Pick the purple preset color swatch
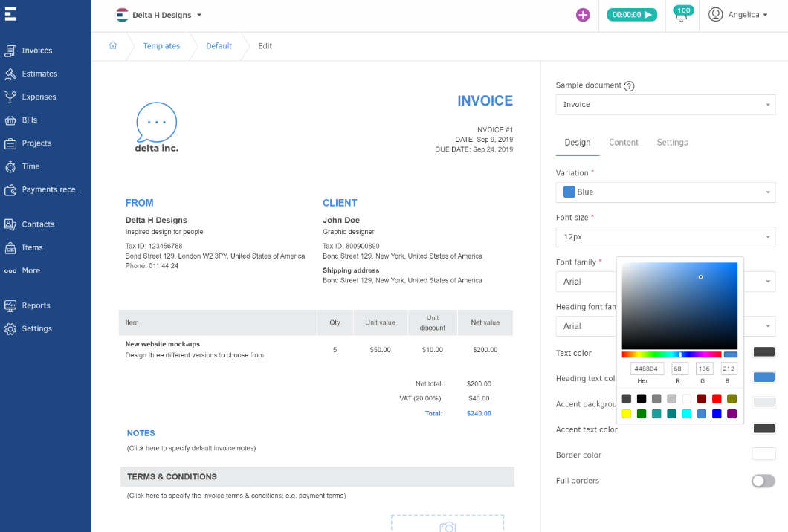Screen dimensions: 788x532 point(732,414)
